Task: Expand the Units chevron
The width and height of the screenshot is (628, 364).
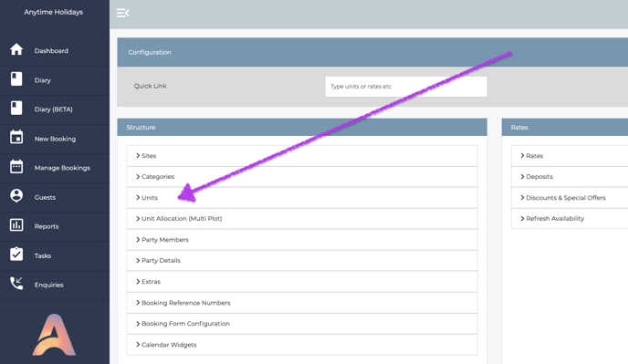Action: (138, 197)
